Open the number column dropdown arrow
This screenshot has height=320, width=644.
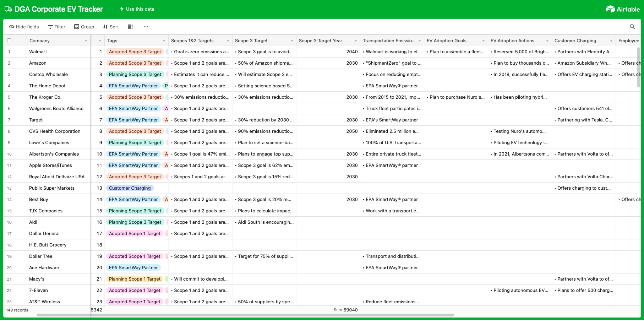[100, 41]
